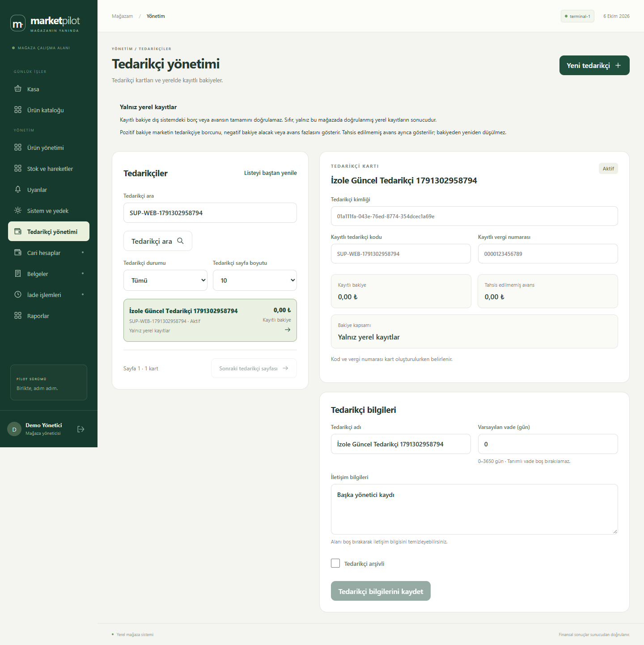Open the Tedarikçi durumu dropdown
This screenshot has height=645, width=644.
click(165, 280)
